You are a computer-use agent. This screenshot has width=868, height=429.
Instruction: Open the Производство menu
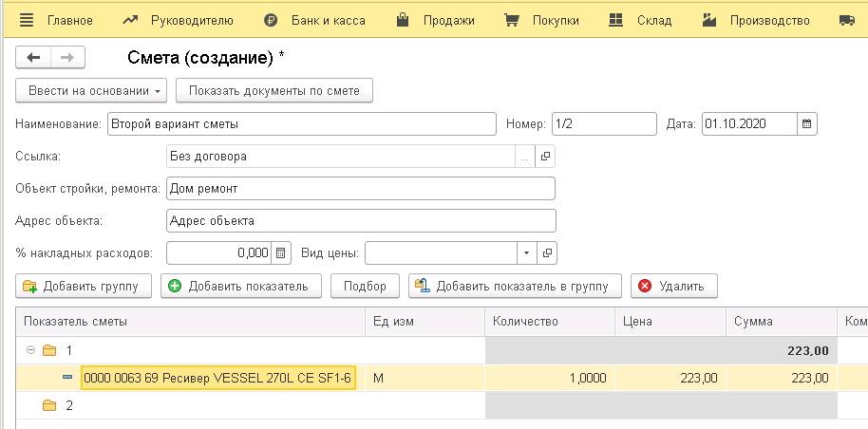point(769,21)
